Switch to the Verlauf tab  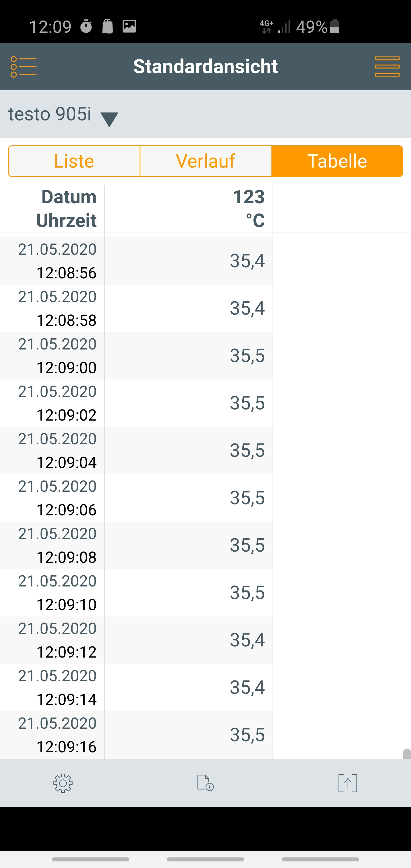coord(205,161)
